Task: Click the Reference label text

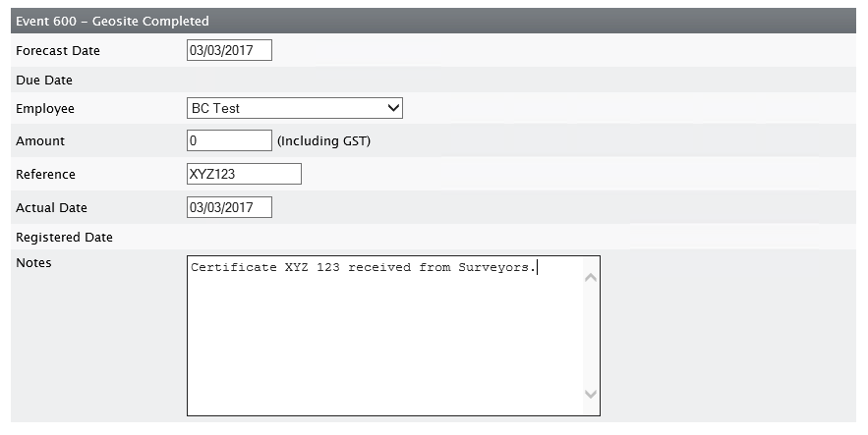Action: click(45, 174)
